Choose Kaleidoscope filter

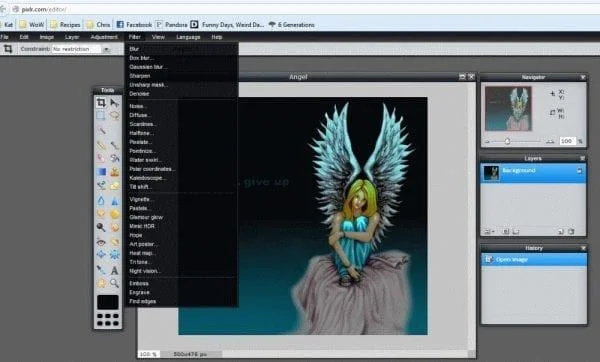(x=147, y=178)
